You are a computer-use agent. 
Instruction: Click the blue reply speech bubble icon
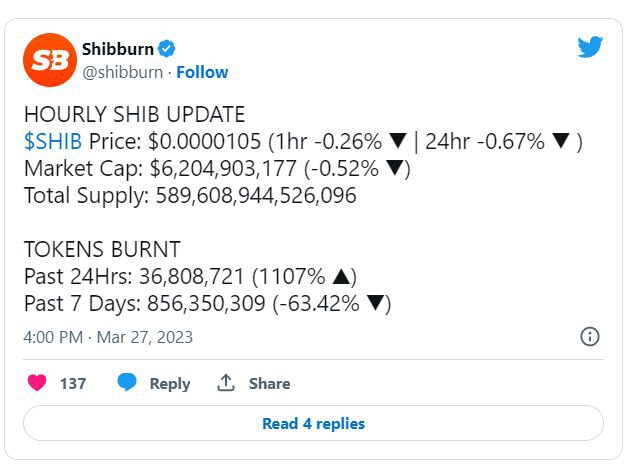pos(127,383)
